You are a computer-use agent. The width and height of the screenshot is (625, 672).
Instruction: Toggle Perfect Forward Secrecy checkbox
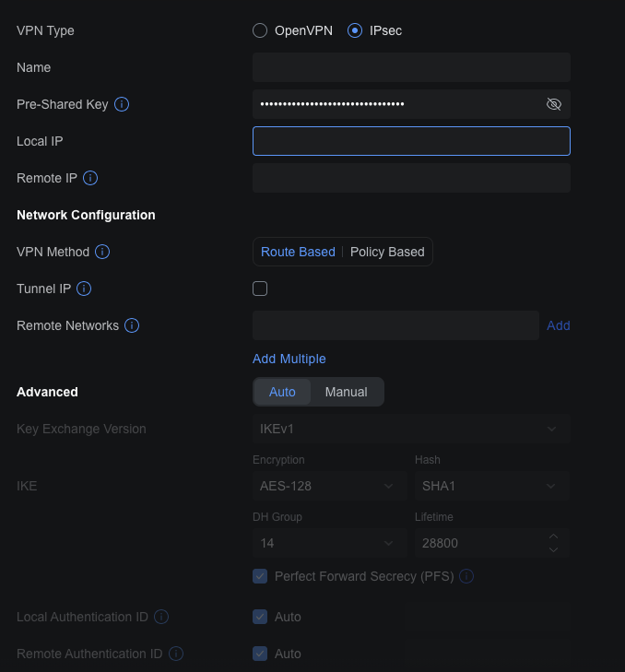[x=260, y=576]
